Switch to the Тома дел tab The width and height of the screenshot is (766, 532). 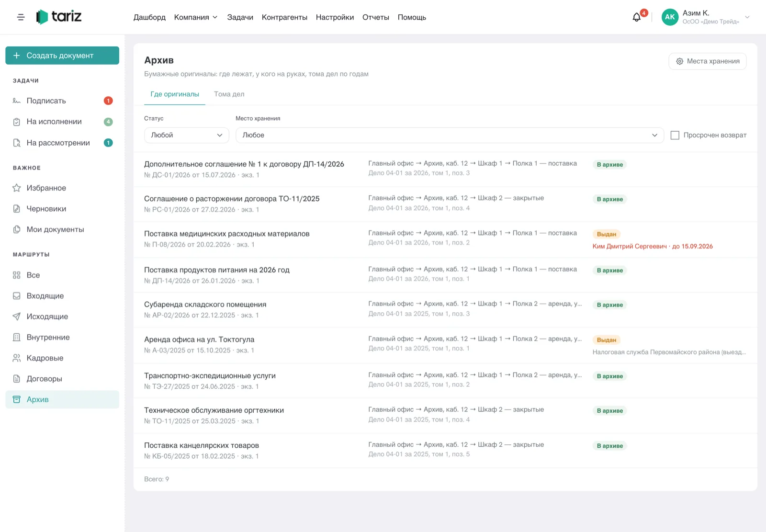click(229, 94)
